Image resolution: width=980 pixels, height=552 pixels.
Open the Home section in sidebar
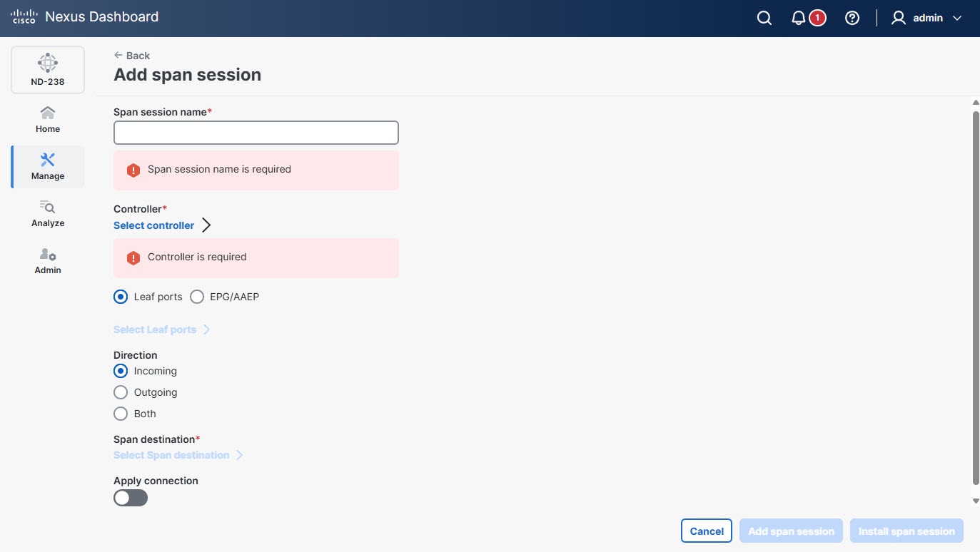point(47,118)
